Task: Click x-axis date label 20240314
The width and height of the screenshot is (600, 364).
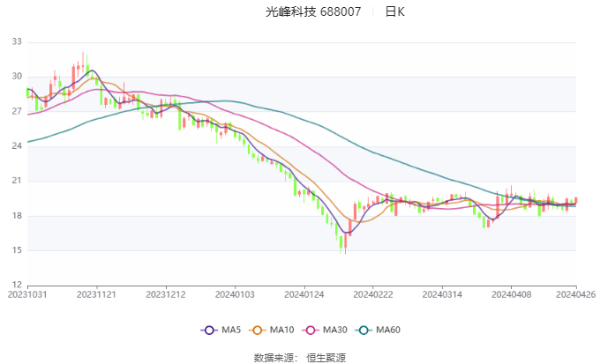Action: click(442, 294)
